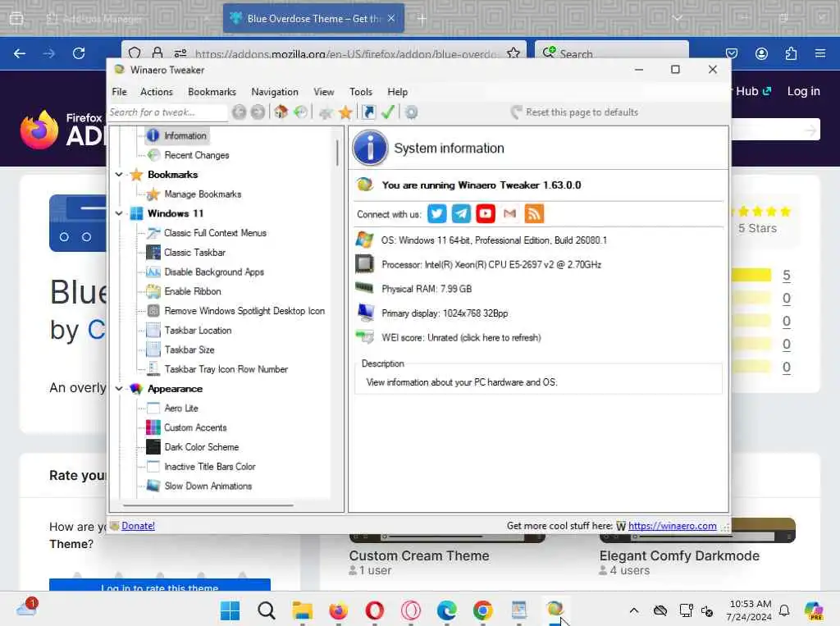Click the green checkmark toolbar icon

click(388, 112)
